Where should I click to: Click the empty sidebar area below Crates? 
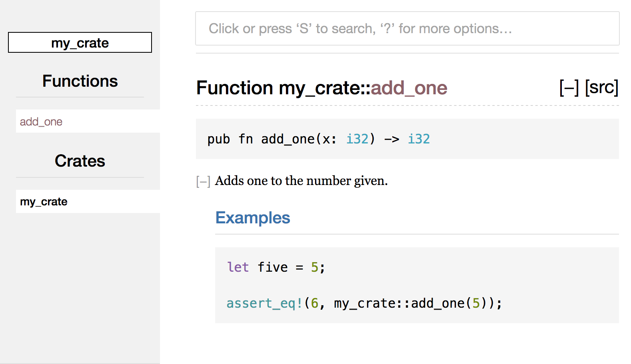(80, 288)
